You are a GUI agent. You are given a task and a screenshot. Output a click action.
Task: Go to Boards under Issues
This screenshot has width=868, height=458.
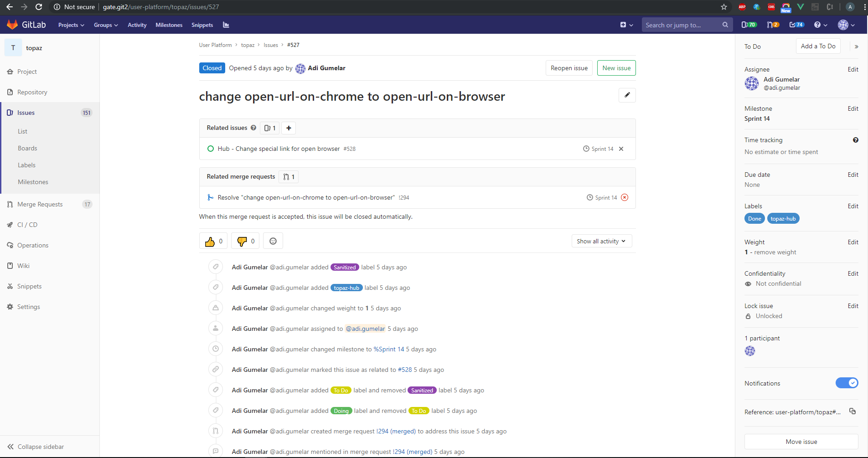click(x=27, y=148)
